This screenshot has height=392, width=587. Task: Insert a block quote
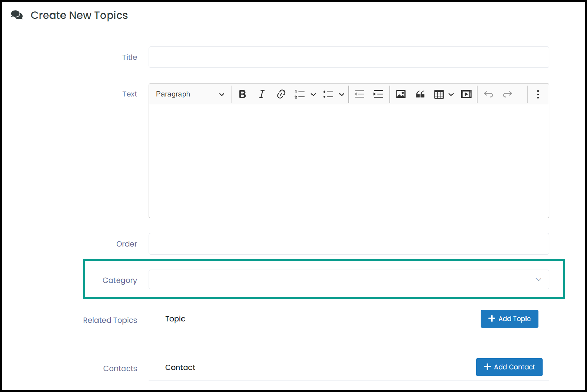[420, 94]
